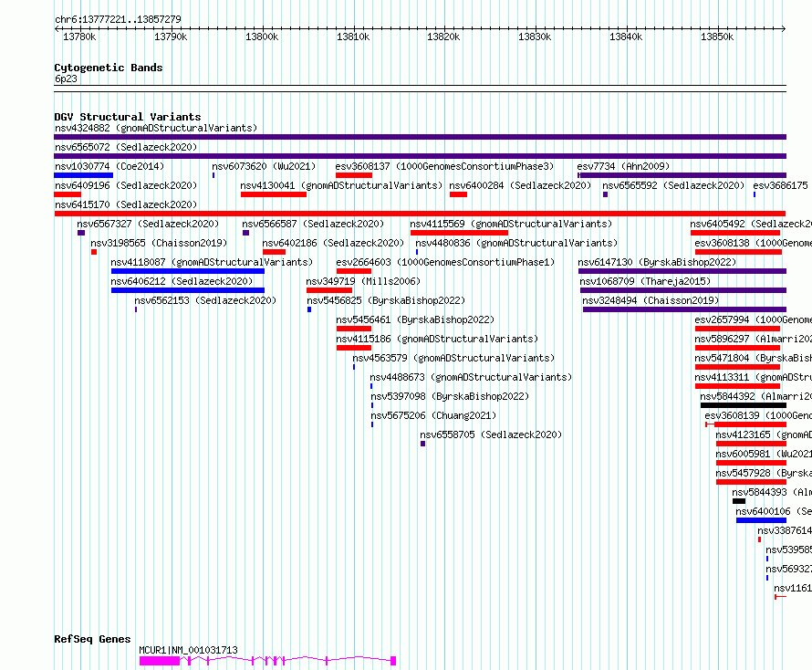Viewport: 812px width, 670px height.
Task: Select the black bar under nsv5844392
Action: 744,405
